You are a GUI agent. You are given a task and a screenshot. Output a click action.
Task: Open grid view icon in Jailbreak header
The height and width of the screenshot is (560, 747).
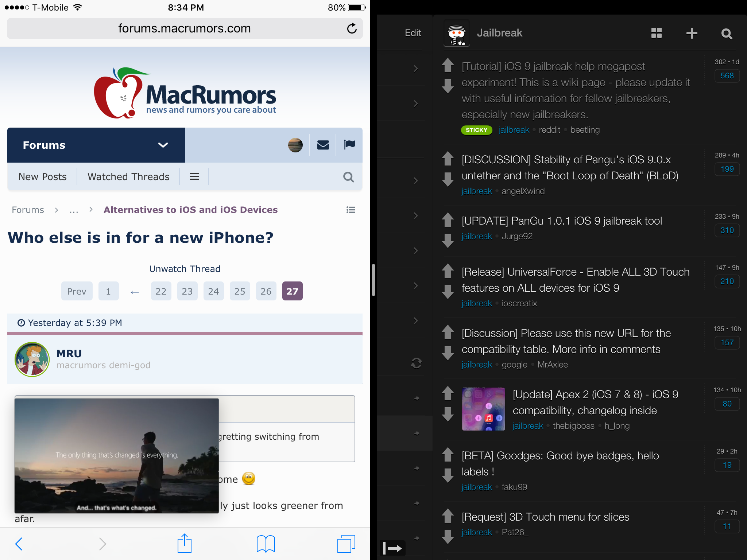(656, 33)
